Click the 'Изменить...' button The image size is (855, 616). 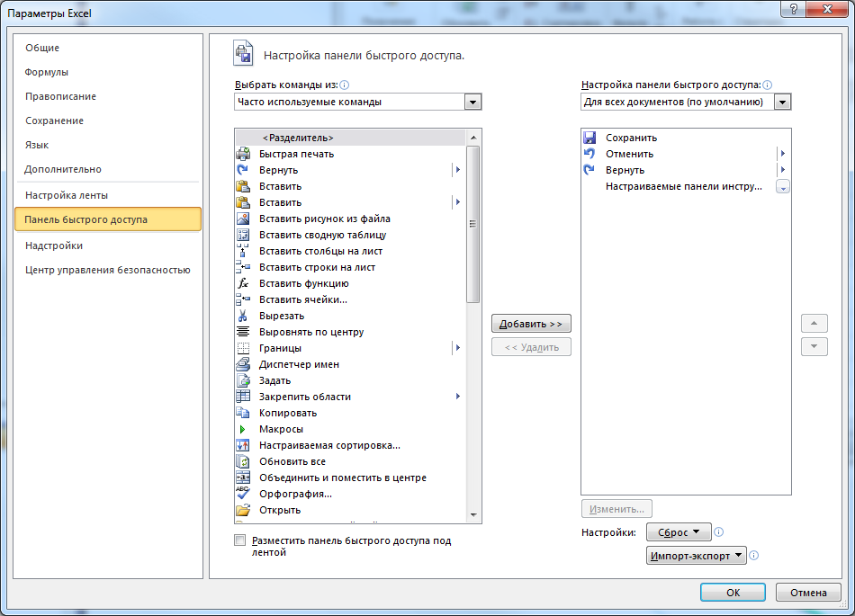(616, 509)
